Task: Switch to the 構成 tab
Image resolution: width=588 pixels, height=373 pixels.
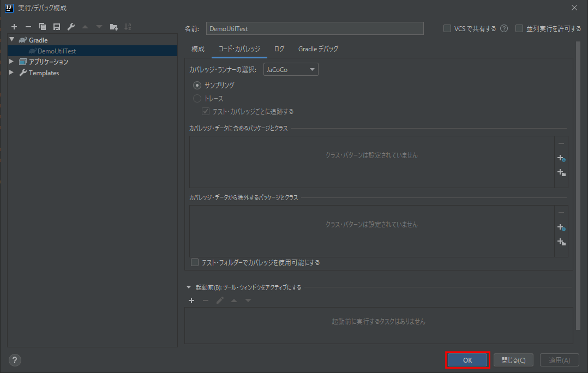Action: click(x=197, y=49)
